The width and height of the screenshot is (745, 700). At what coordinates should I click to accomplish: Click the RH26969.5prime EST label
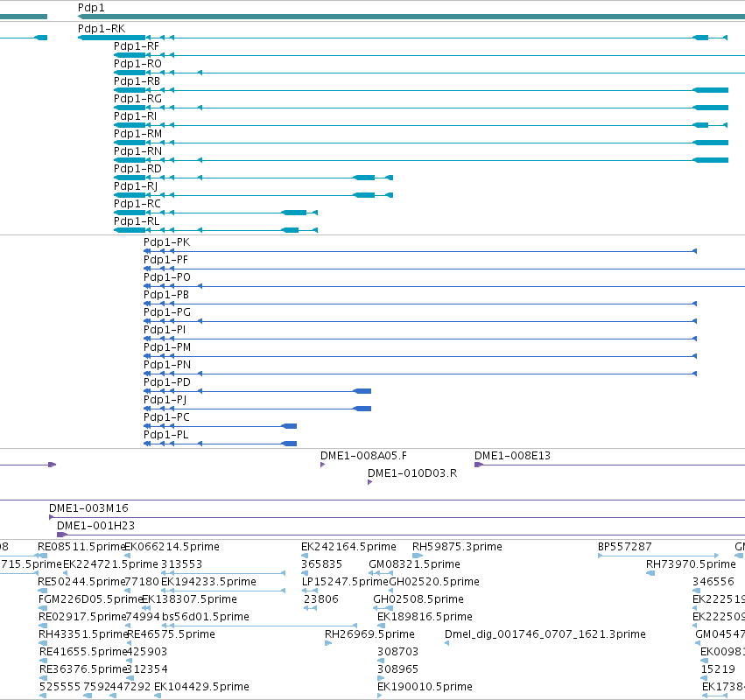tap(369, 634)
